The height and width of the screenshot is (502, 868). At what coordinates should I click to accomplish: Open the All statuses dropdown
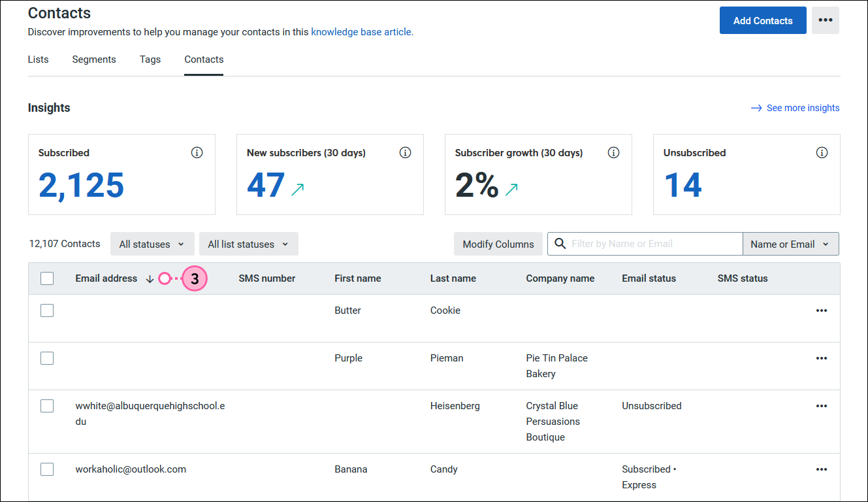(152, 244)
